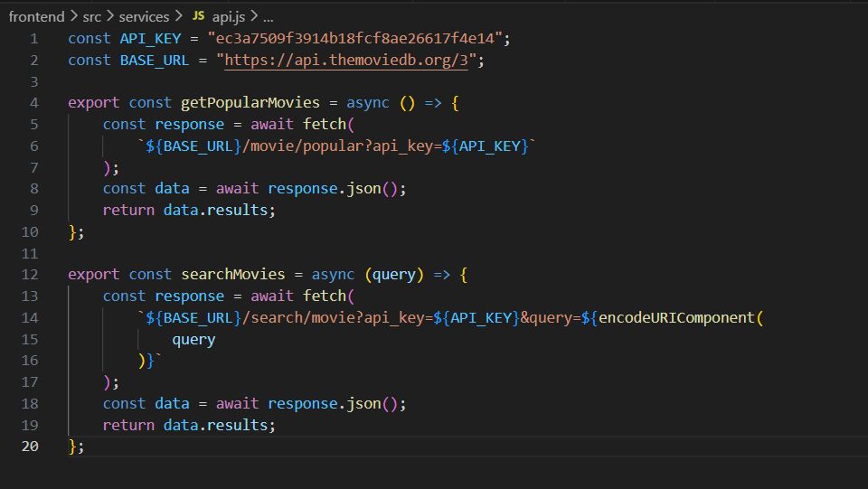
Task: Click encodeURIComponent on line 14
Action: coord(676,317)
